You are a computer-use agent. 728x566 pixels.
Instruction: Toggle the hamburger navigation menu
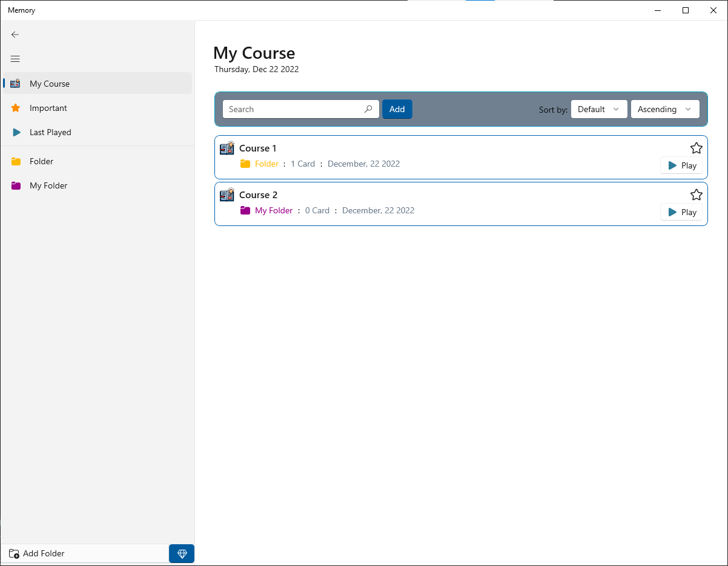pos(15,59)
